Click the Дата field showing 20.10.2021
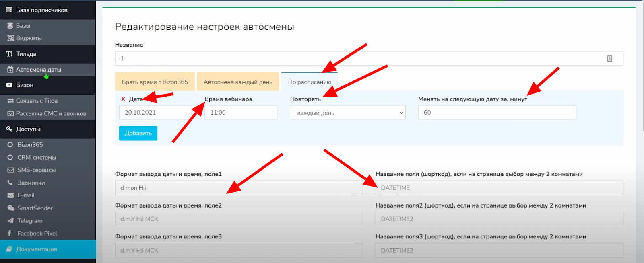The image size is (644, 263). 155,113
